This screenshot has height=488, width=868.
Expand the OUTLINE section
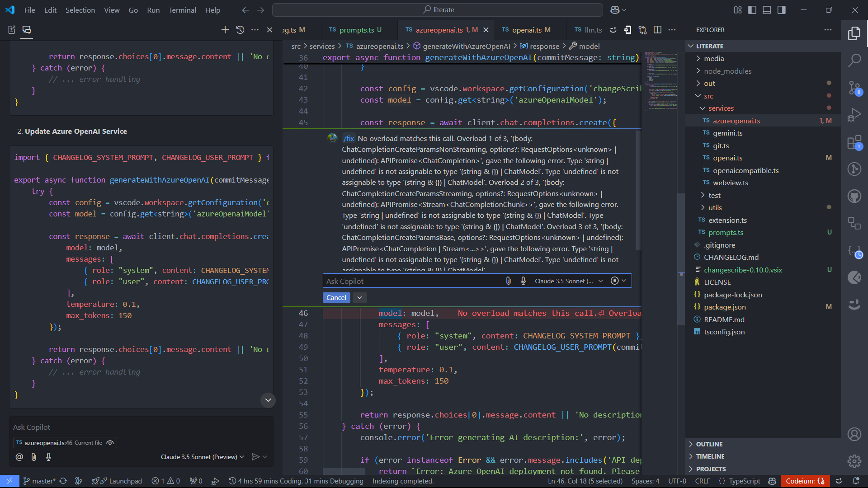click(x=709, y=444)
